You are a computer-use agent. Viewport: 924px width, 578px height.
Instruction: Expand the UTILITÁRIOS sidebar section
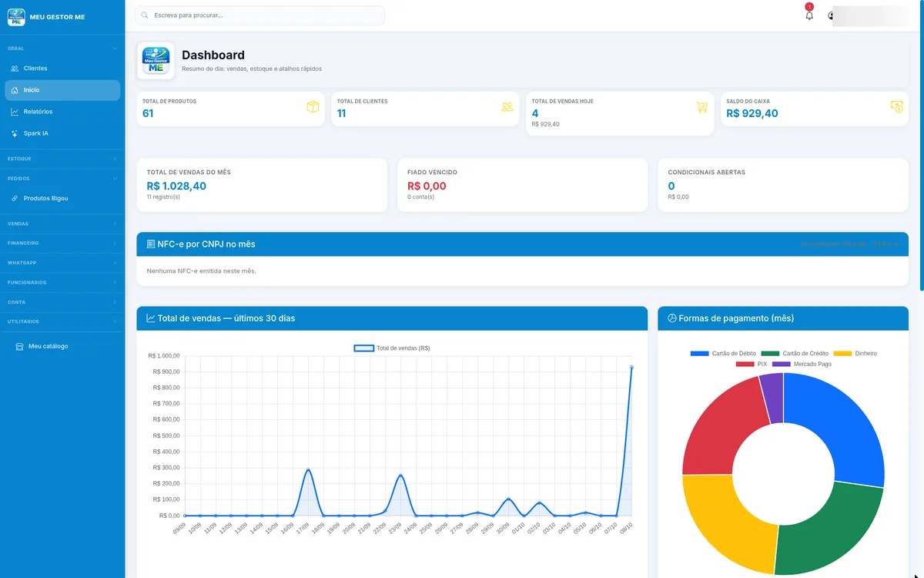tap(62, 321)
